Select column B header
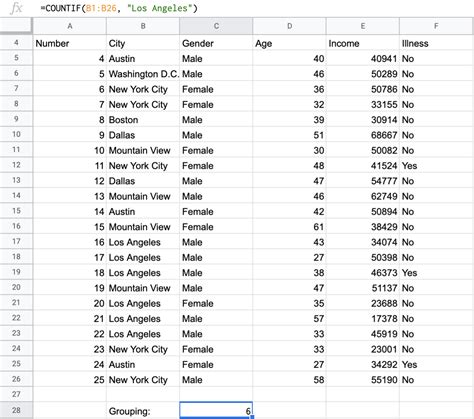This screenshot has width=474, height=419. 143,26
